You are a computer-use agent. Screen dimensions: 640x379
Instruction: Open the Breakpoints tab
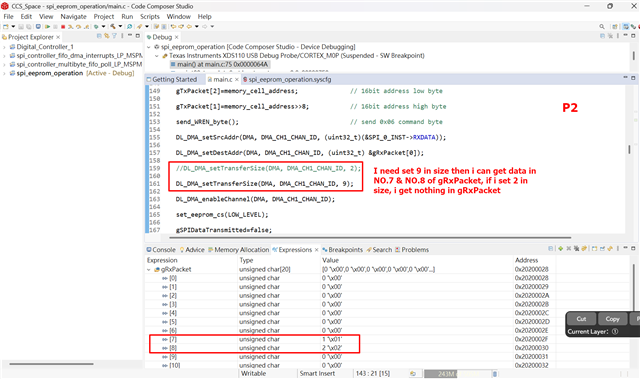coord(342,250)
